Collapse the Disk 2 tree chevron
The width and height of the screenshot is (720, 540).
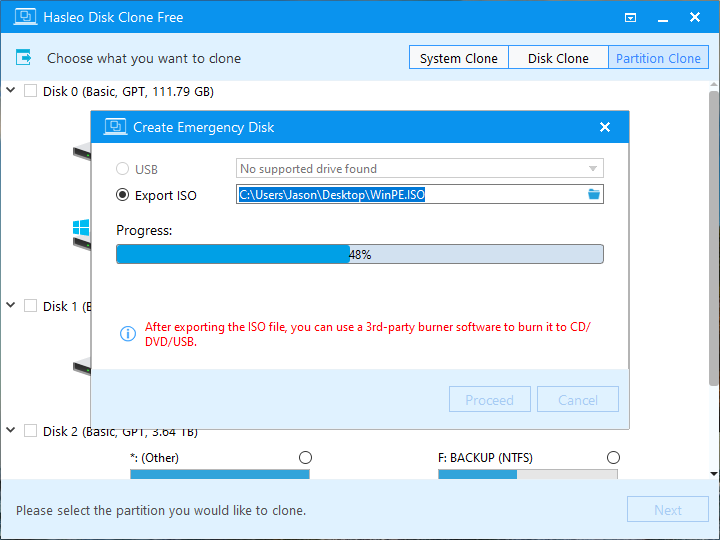coord(11,430)
